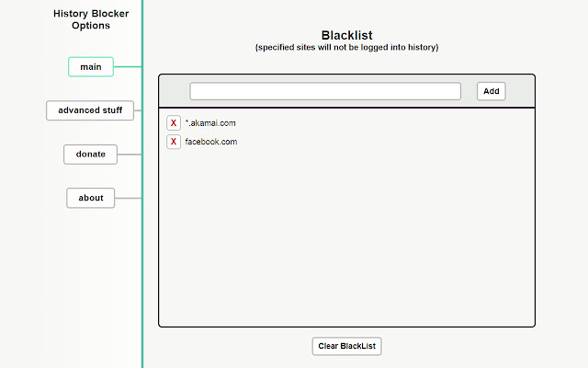Select the facebook.com list entry text

click(211, 142)
